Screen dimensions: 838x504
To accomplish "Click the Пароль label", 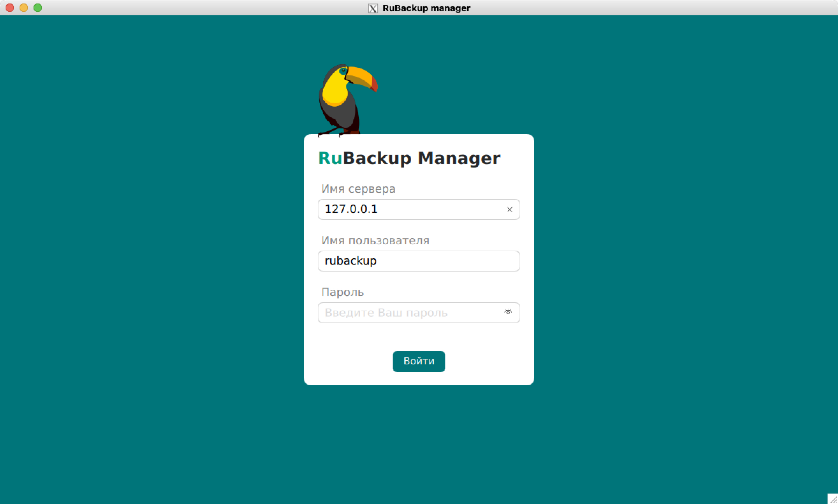I will pos(342,292).
